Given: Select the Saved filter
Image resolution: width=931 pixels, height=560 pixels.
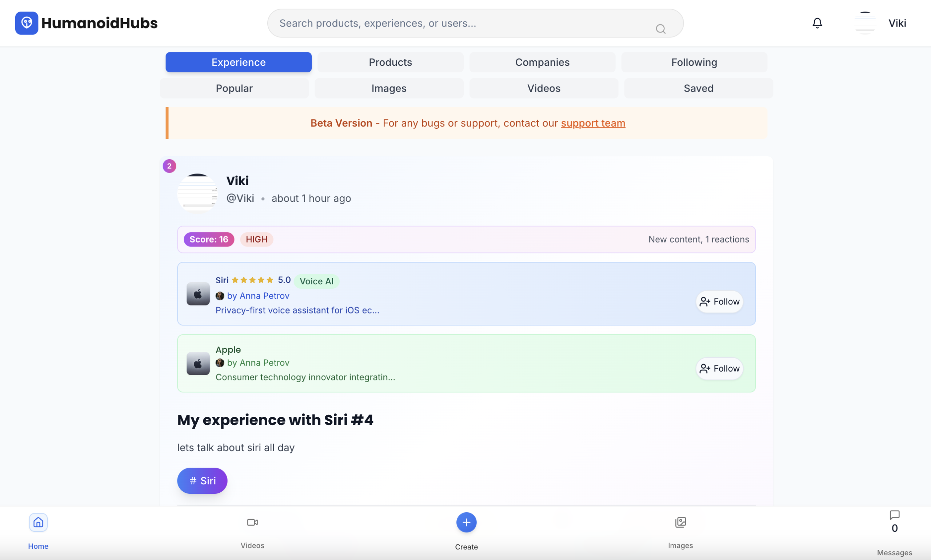Looking at the screenshot, I should [698, 88].
